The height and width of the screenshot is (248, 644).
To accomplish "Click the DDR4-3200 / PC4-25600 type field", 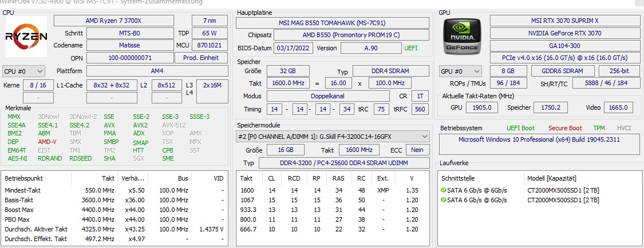I will (344, 163).
